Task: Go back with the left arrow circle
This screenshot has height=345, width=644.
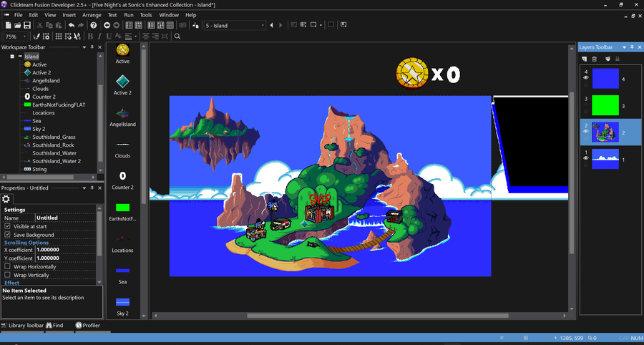Action: pyautogui.click(x=107, y=26)
